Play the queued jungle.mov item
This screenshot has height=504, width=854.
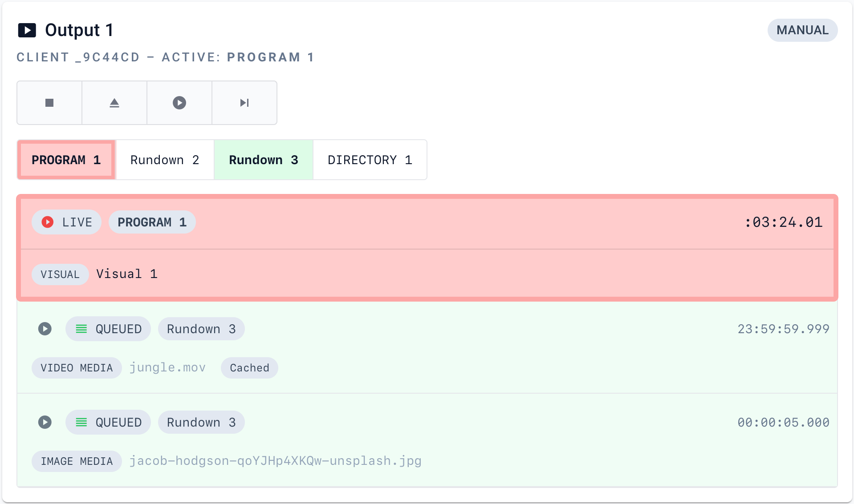pyautogui.click(x=45, y=329)
